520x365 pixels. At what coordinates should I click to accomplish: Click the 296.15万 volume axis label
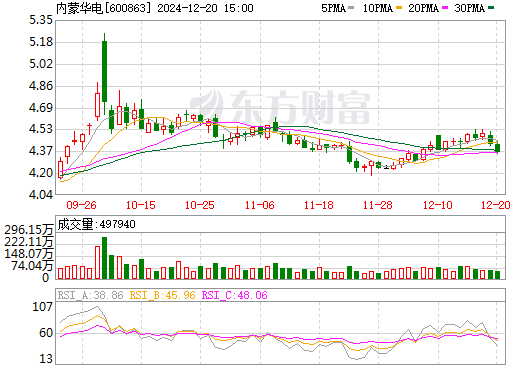pos(29,230)
